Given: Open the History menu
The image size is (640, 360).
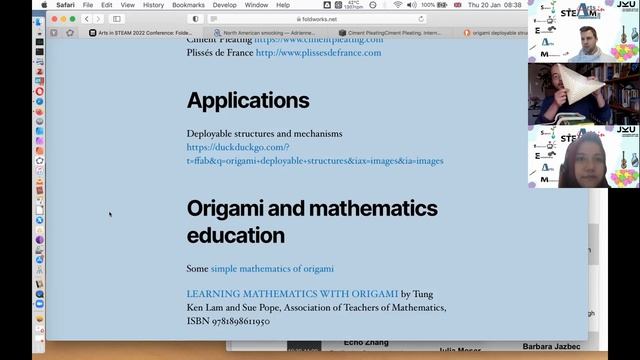Looking at the screenshot, I should (x=153, y=5).
